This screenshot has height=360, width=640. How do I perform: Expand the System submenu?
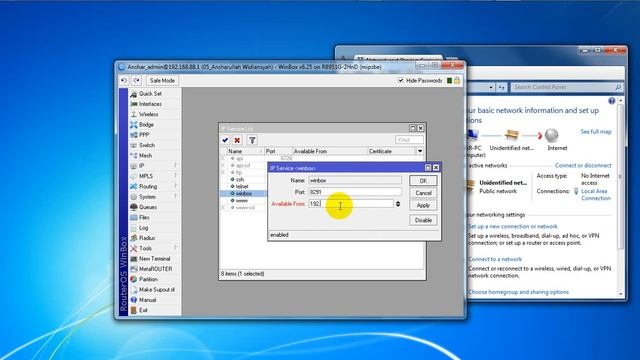pyautogui.click(x=153, y=197)
